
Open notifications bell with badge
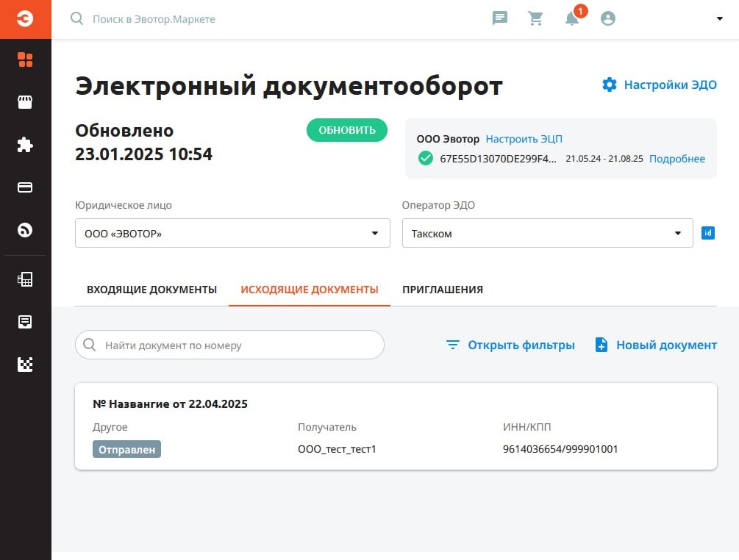[x=572, y=18]
